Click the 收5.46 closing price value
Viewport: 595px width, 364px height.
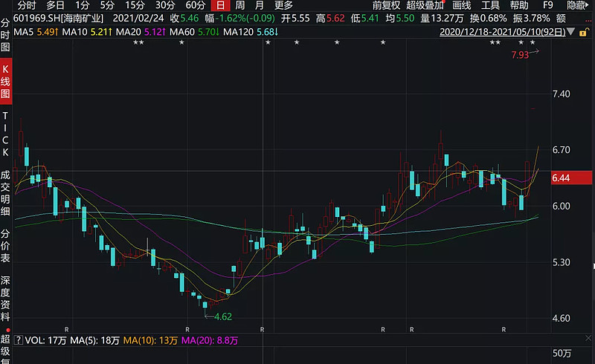pyautogui.click(x=184, y=18)
